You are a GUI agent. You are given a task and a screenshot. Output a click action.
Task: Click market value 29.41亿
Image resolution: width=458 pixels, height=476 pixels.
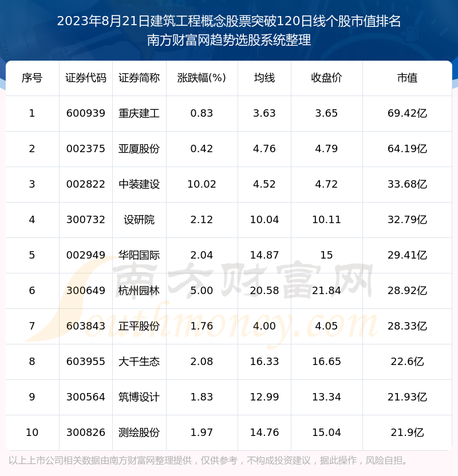tap(407, 255)
